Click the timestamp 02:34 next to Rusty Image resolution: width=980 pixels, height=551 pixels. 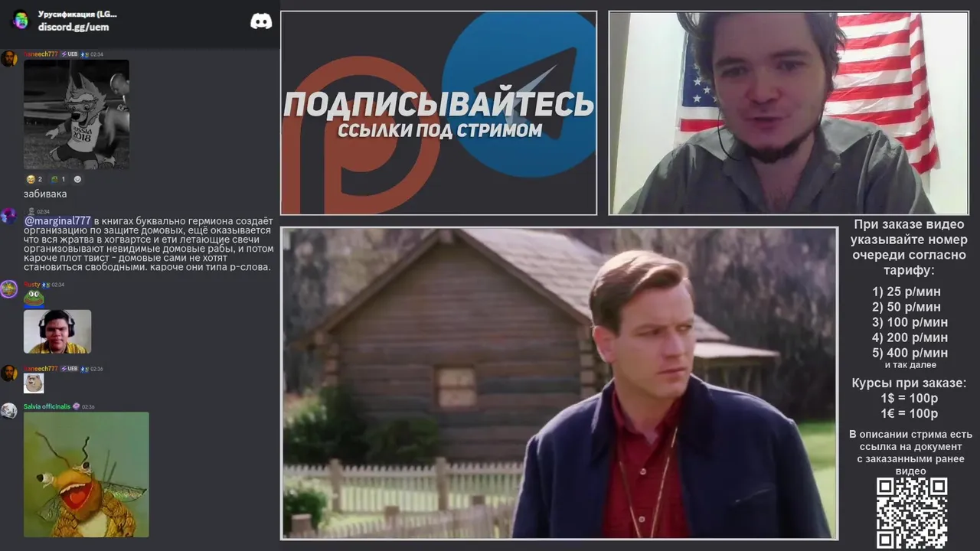click(58, 285)
